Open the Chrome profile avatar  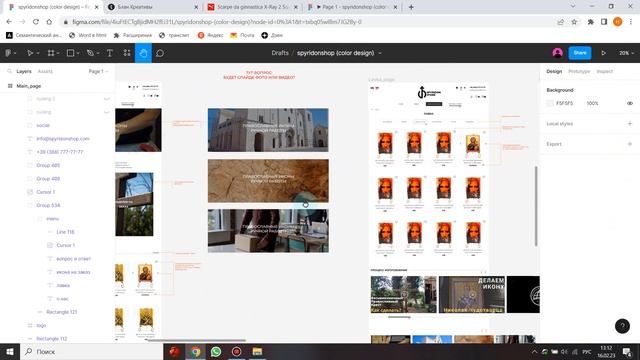click(618, 22)
